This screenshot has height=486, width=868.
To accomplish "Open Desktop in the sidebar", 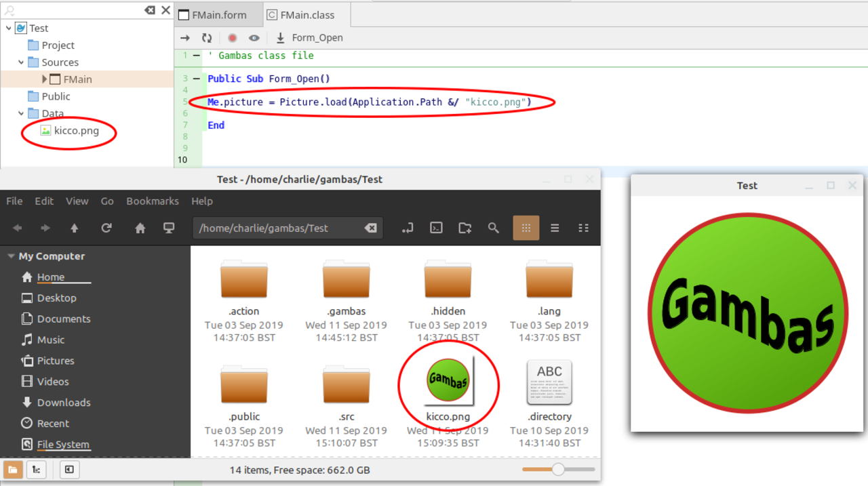I will [57, 298].
